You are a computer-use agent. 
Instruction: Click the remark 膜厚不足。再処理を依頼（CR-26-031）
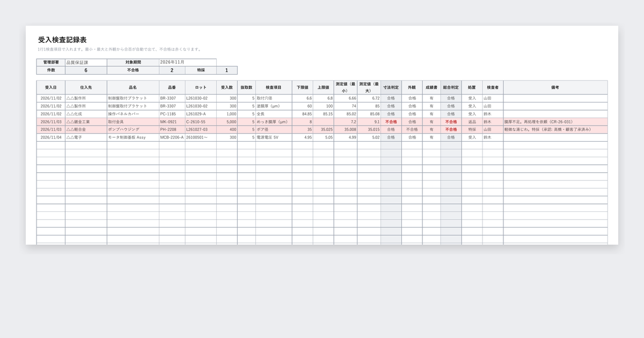[555, 122]
